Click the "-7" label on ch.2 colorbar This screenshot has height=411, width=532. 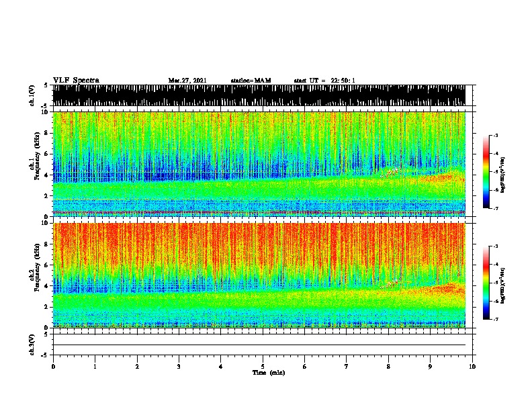[x=495, y=319]
